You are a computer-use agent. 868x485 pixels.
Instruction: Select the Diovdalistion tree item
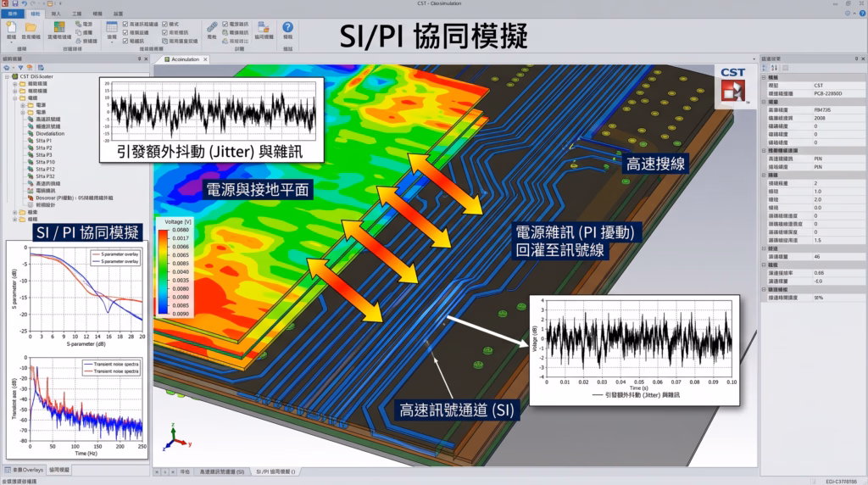point(50,133)
